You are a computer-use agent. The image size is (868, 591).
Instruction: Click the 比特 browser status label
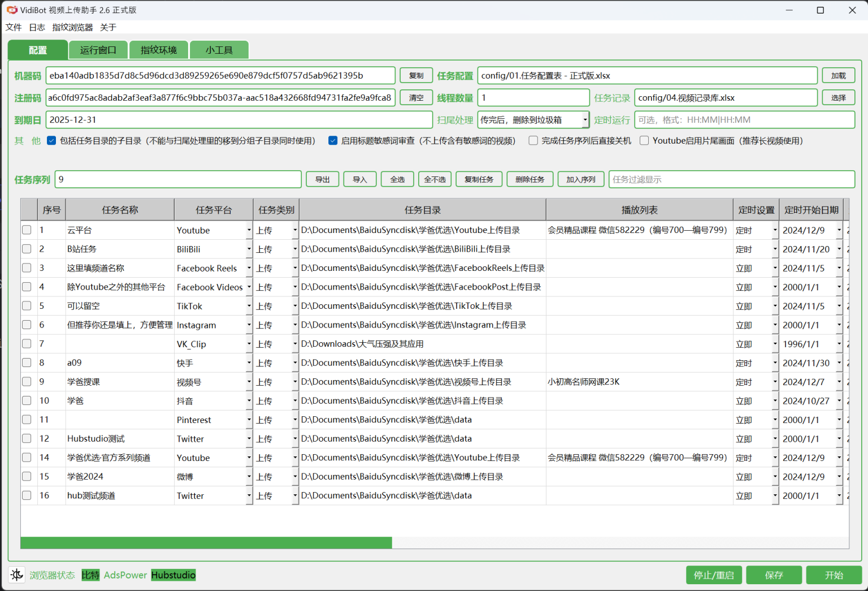90,575
